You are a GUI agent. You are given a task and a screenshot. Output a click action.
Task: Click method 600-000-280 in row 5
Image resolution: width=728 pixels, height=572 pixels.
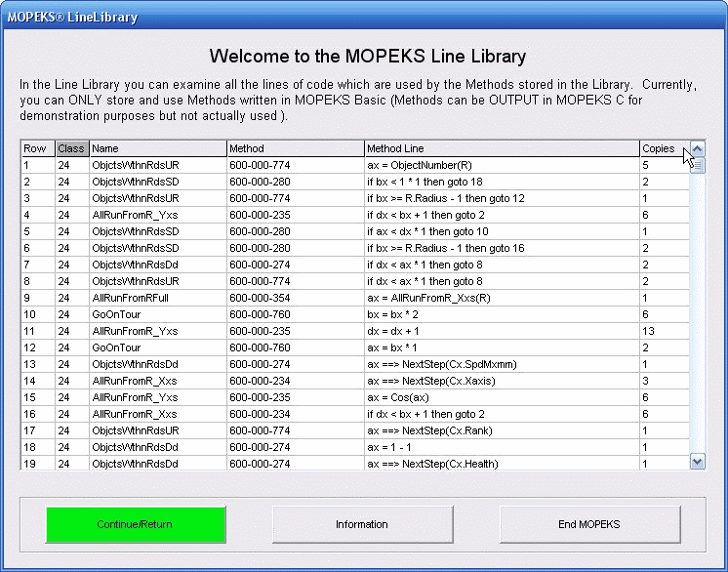tap(296, 231)
